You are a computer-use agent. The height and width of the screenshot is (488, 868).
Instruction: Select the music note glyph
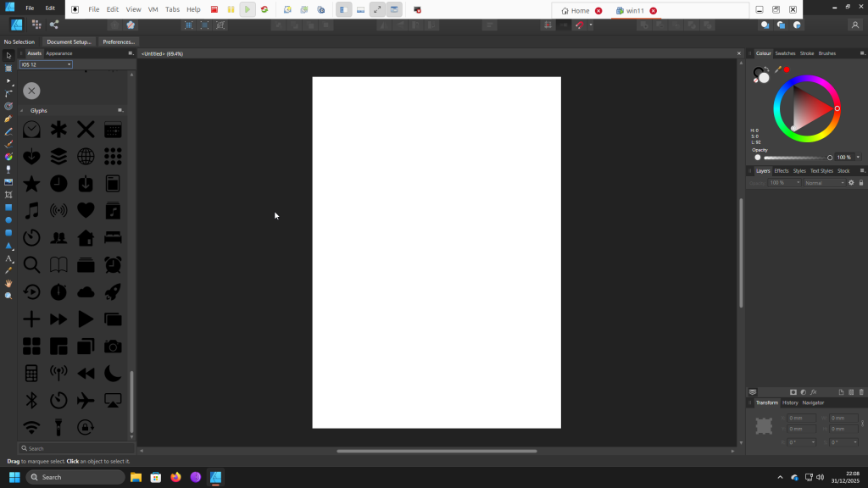coord(31,210)
